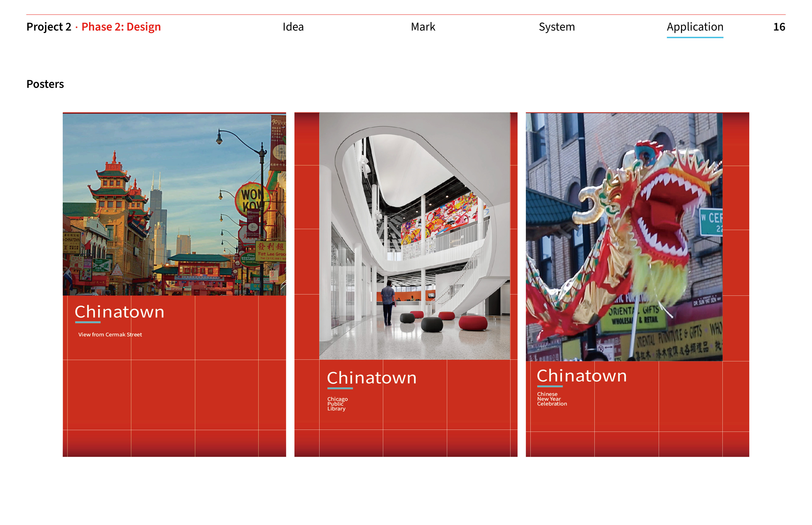Image resolution: width=812 pixels, height=525 pixels.
Task: Open the dragon parade poster photo
Action: 624,237
